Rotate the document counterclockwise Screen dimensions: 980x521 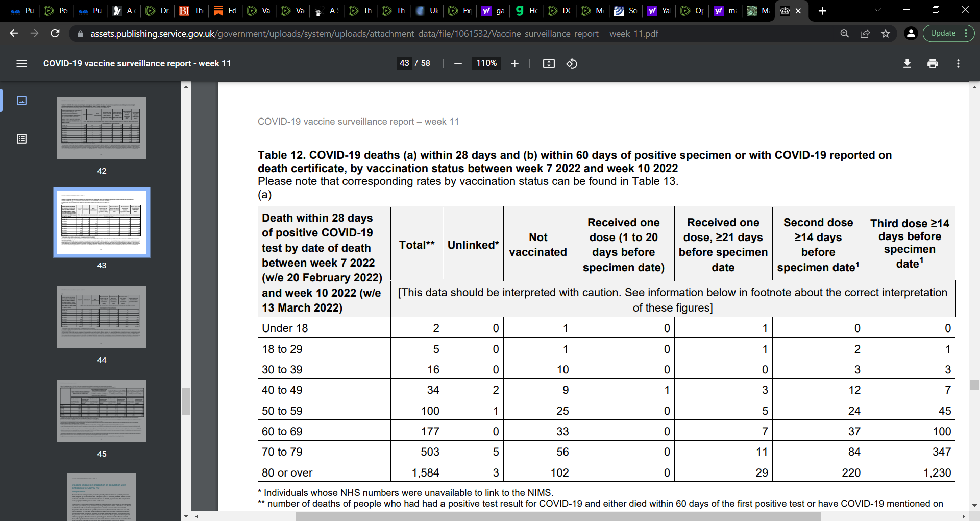[572, 63]
